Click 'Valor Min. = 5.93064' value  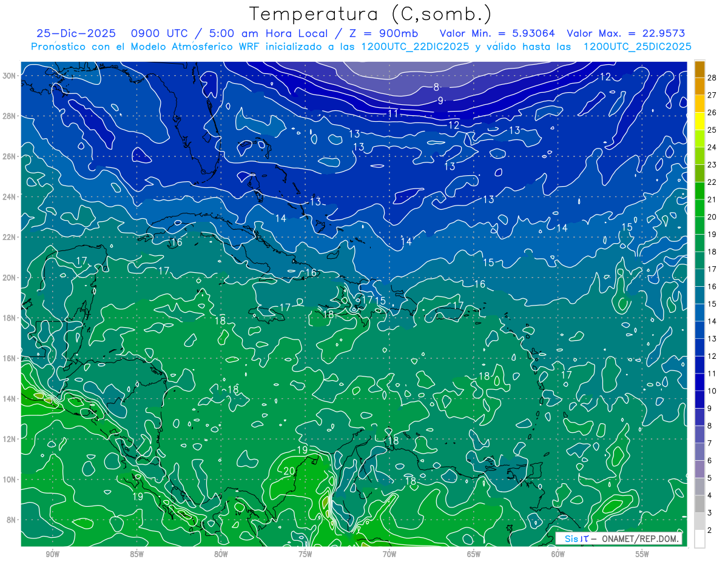pyautogui.click(x=497, y=33)
